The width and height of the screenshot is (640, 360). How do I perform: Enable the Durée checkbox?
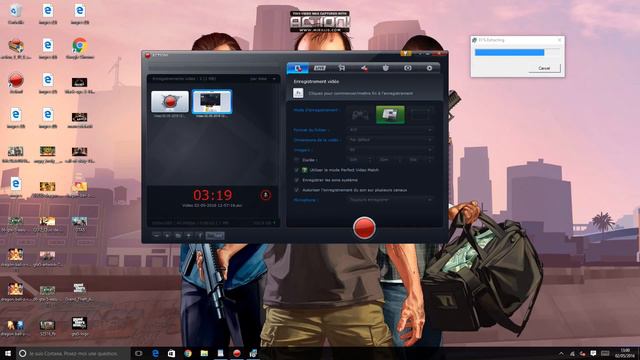coord(297,160)
